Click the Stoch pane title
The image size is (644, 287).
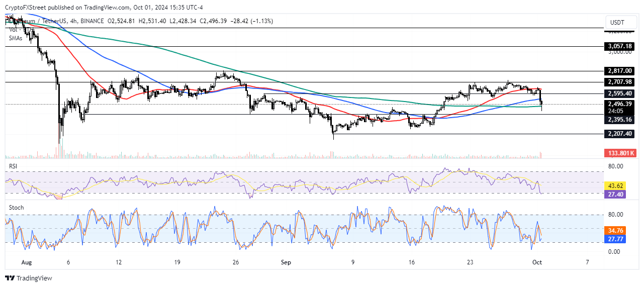[x=16, y=207]
